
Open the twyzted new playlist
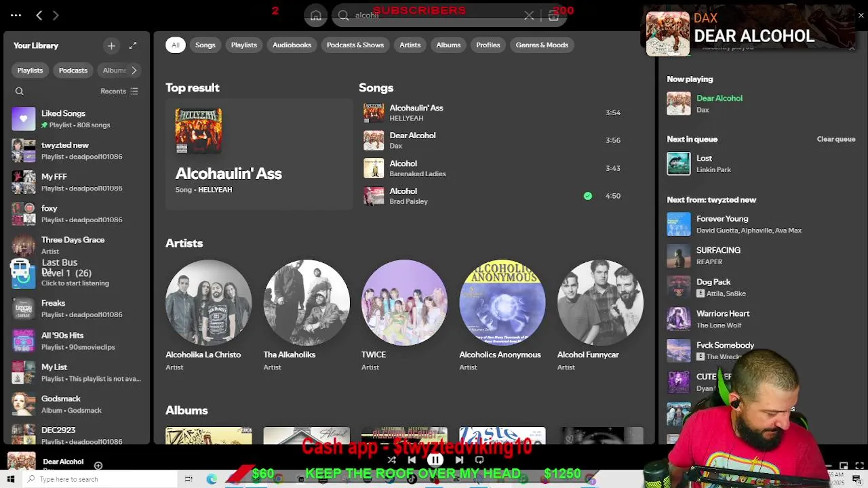(x=76, y=150)
